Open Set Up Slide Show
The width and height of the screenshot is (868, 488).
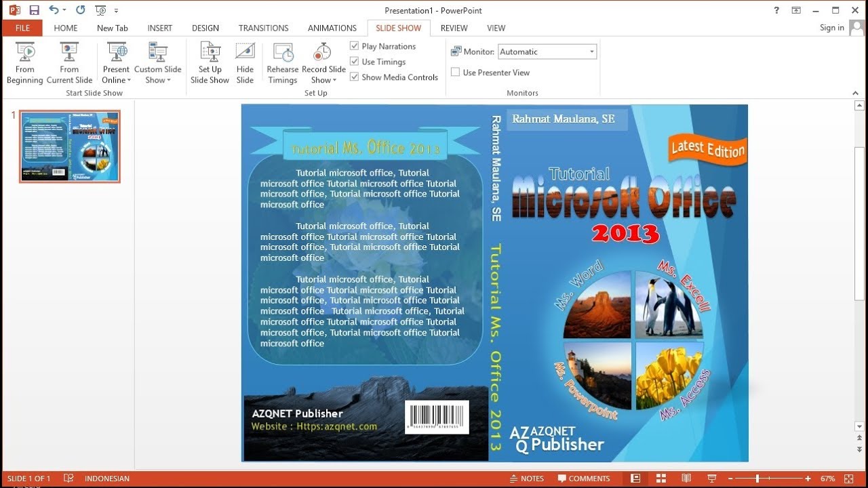(x=210, y=63)
